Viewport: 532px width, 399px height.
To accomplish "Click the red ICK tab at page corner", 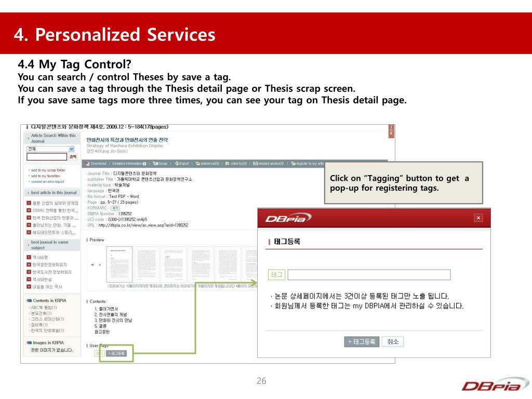I will [391, 131].
